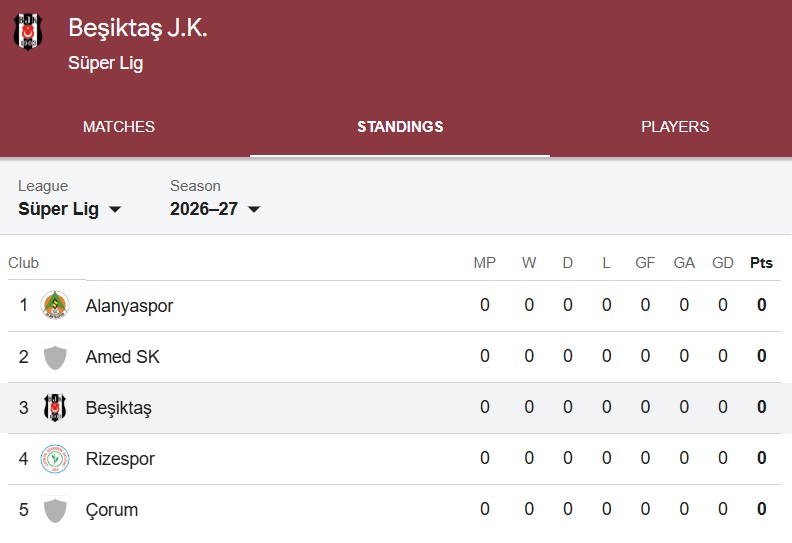Screen dimensions: 792x543
Task: Open the Çorum team link
Action: (x=112, y=510)
